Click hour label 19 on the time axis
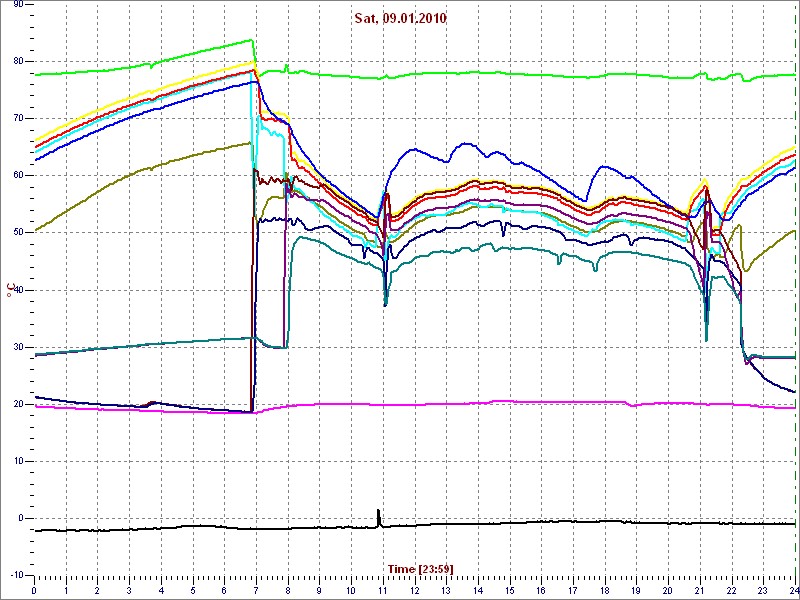Screen dimensions: 800x600 [636, 591]
